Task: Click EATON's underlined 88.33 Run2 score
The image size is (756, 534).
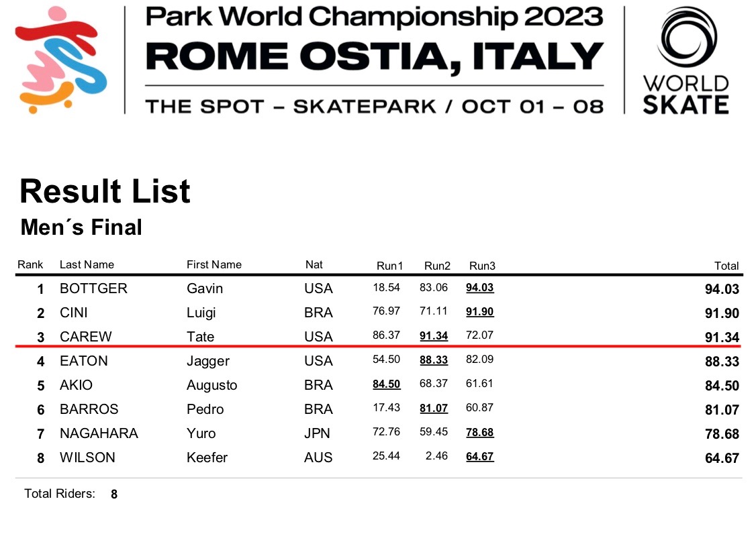Action: coord(434,360)
